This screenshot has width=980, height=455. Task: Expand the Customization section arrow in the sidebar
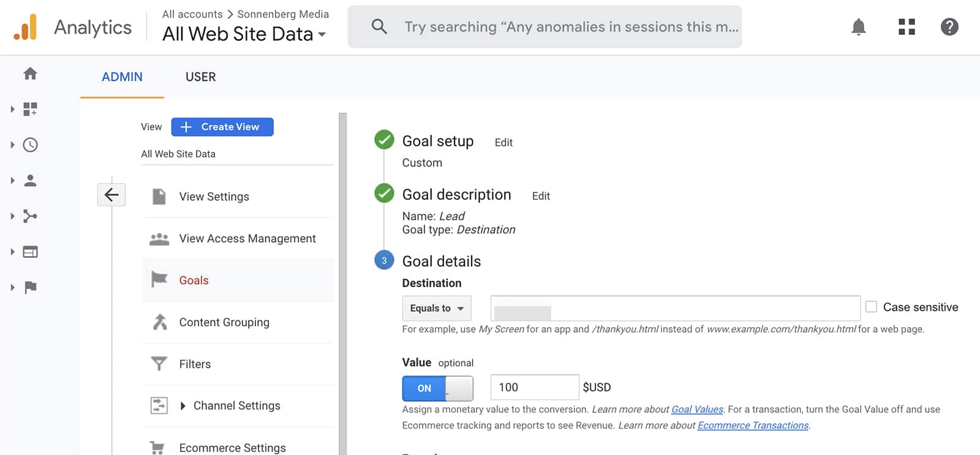(12, 110)
